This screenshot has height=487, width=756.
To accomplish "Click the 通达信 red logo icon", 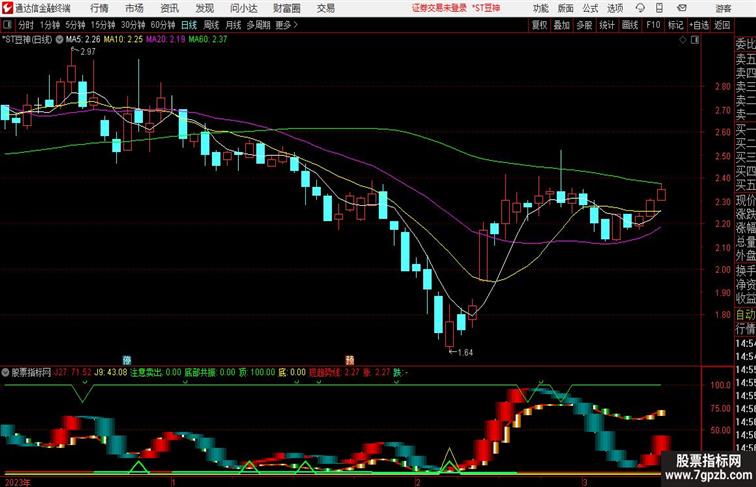I will 7,8.
